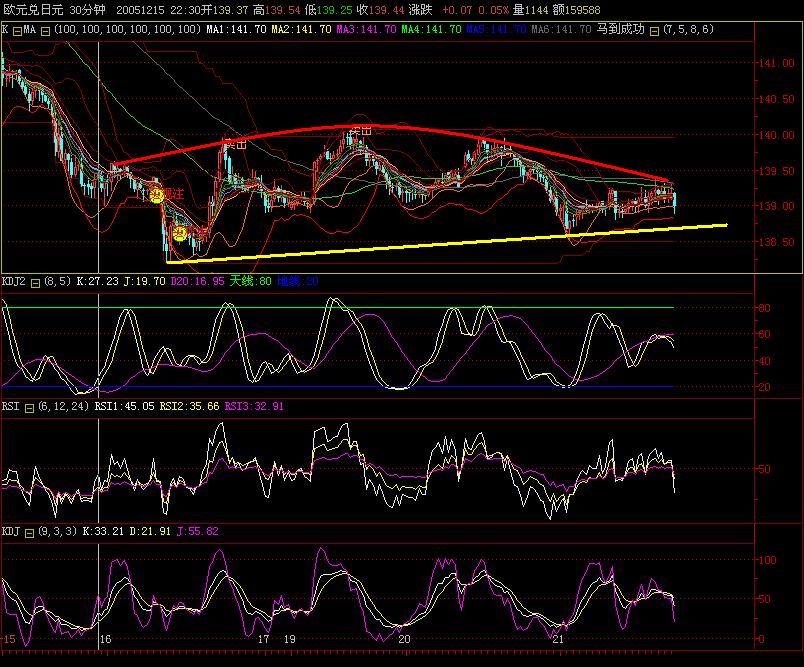
Task: Click the MA5:141.70 blue label
Action: tap(496, 30)
